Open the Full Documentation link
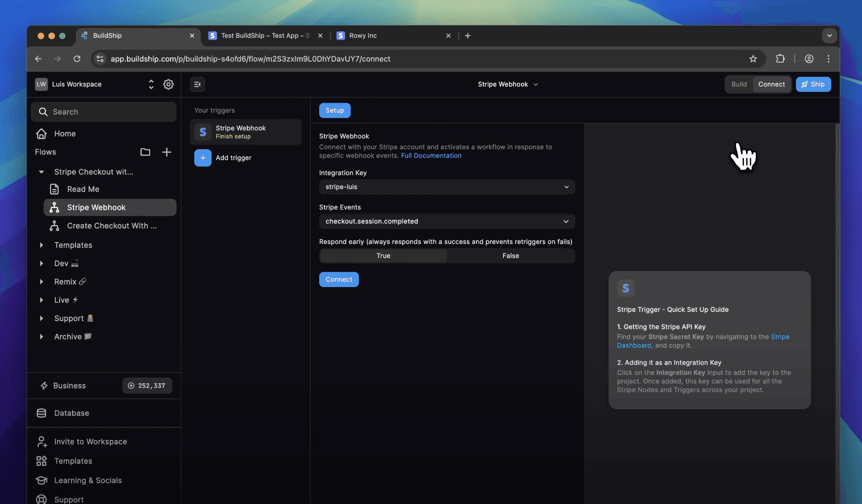This screenshot has height=504, width=862. 431,155
